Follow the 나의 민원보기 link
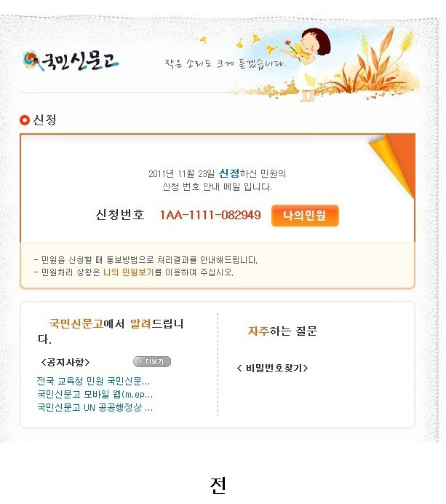This screenshot has height=504, width=446. pyautogui.click(x=129, y=272)
